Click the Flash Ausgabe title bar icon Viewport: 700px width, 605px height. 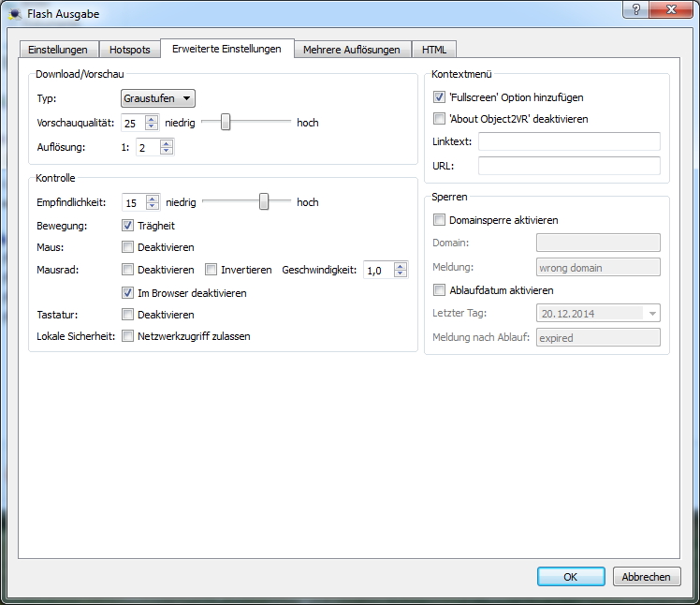[x=13, y=14]
